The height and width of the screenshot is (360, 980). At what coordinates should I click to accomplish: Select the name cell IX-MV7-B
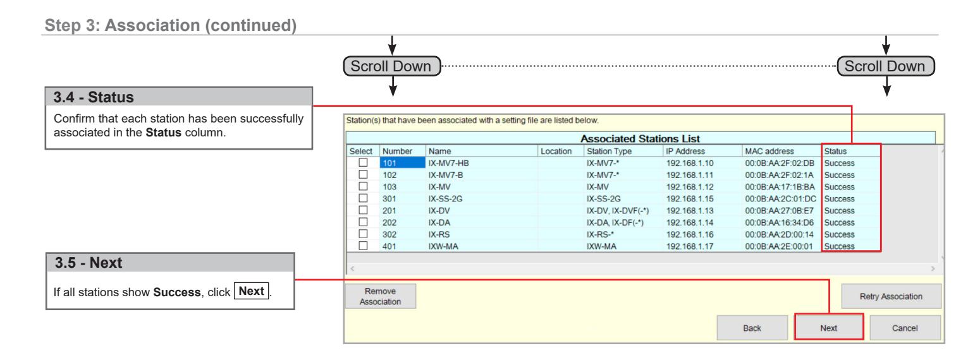pos(481,174)
